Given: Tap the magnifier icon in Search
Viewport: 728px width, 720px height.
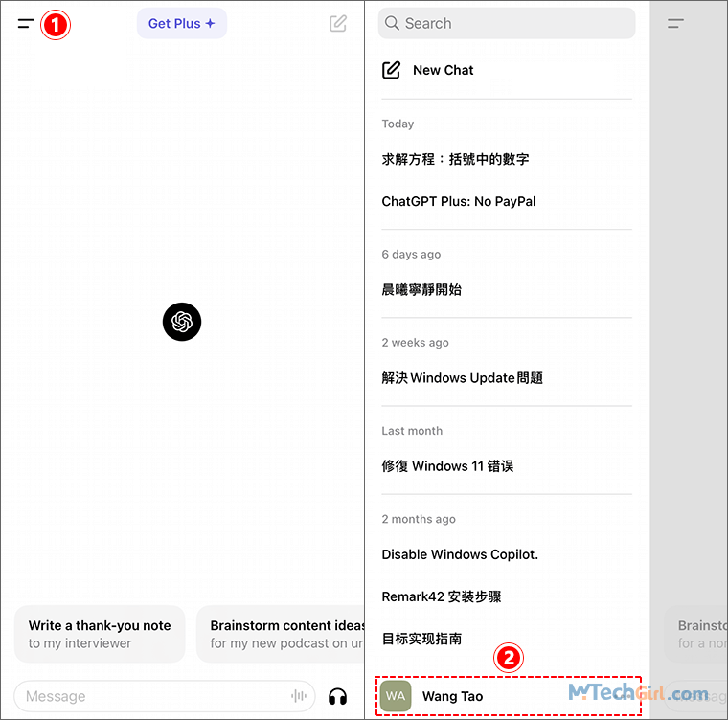Looking at the screenshot, I should [392, 23].
